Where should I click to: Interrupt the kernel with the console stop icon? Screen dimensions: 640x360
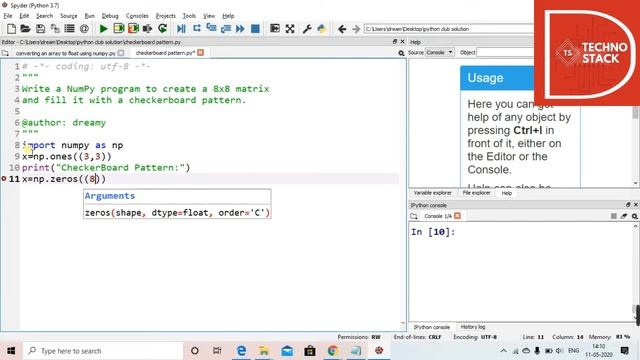tap(613, 216)
